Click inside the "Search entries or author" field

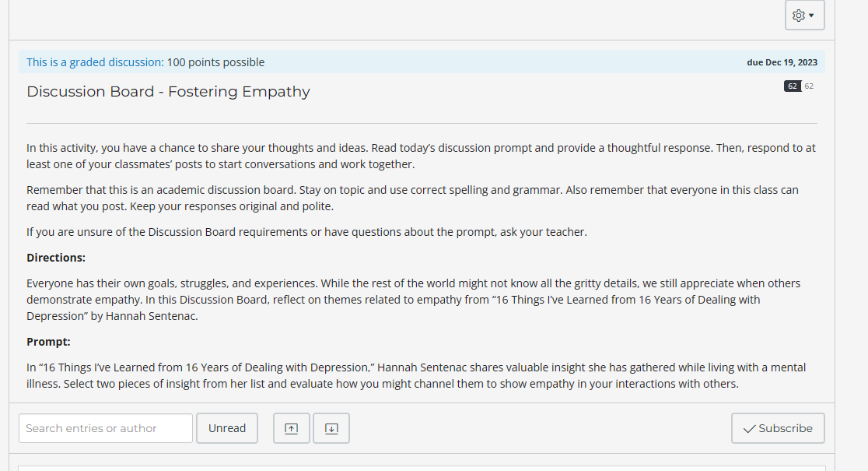pyautogui.click(x=105, y=427)
